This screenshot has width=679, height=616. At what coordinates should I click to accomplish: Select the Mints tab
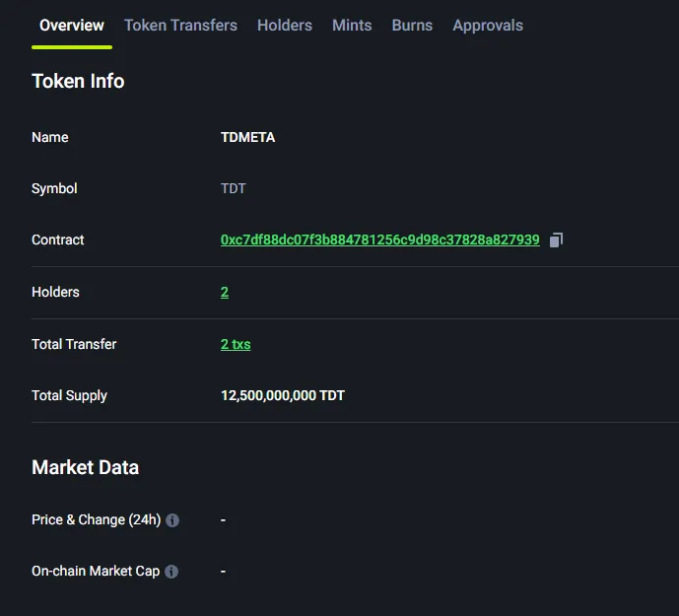[352, 26]
